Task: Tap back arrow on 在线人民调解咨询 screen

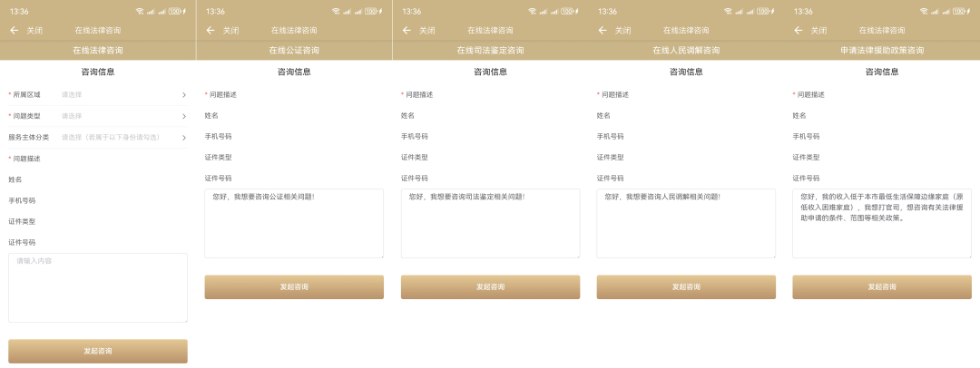Action: point(603,30)
